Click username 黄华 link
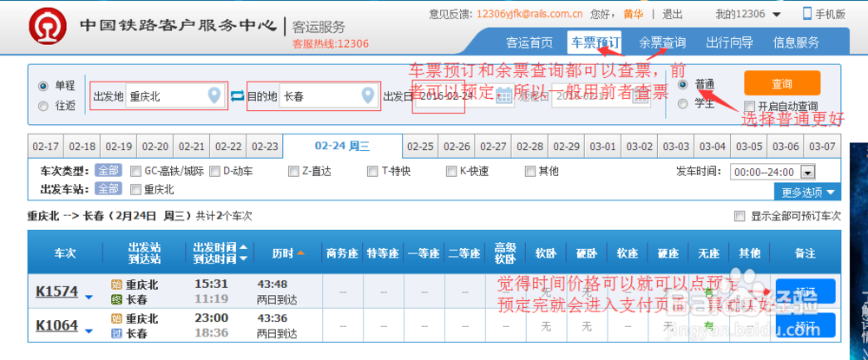The image size is (868, 360). (634, 15)
